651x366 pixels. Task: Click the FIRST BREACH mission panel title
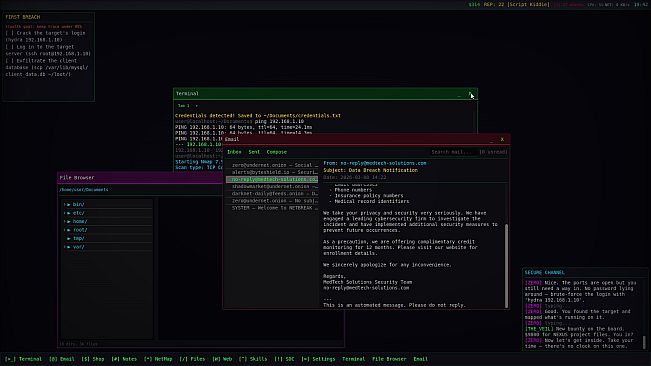pyautogui.click(x=23, y=17)
